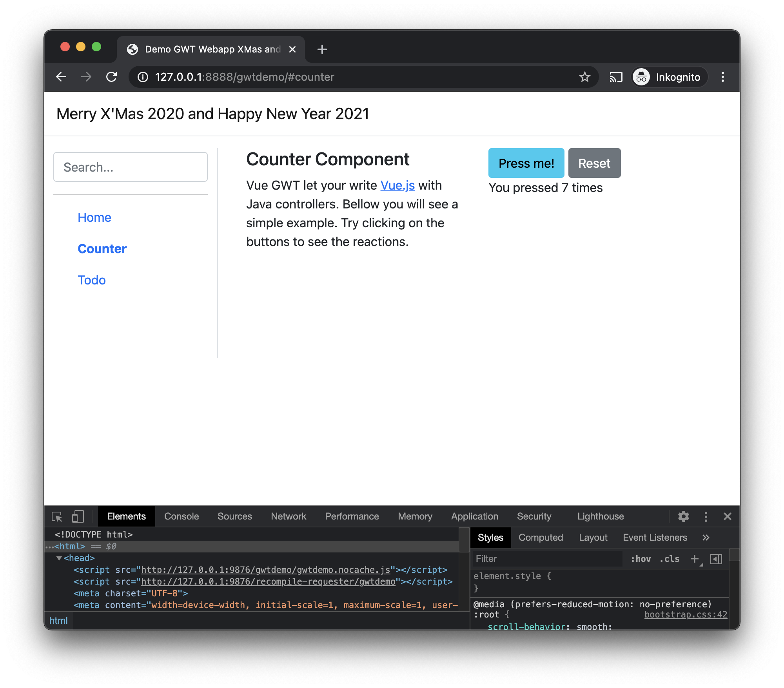Click the 'You pressed 7 times' text
The width and height of the screenshot is (784, 688).
coord(545,188)
